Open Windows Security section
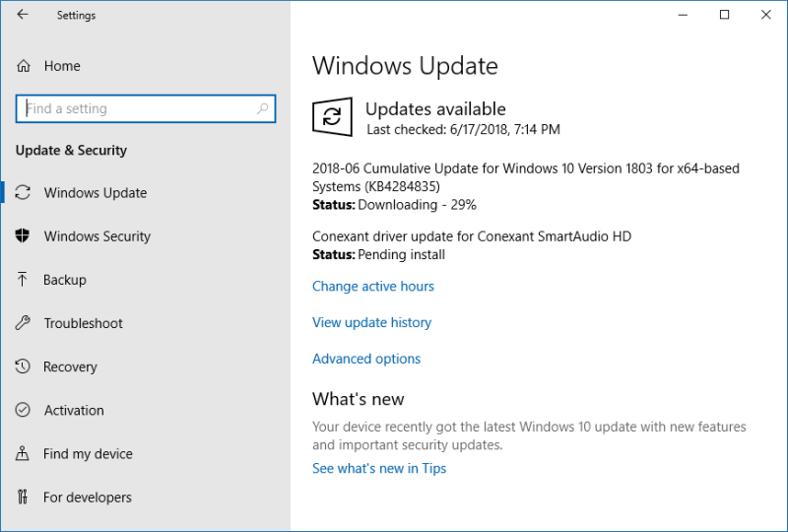Viewport: 788px width, 532px height. click(98, 236)
